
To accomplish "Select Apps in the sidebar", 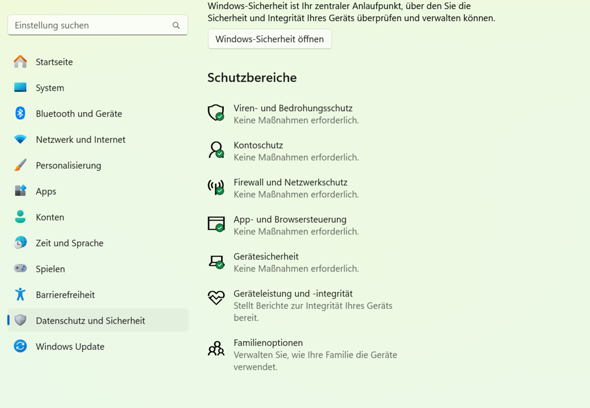I will click(x=98, y=191).
